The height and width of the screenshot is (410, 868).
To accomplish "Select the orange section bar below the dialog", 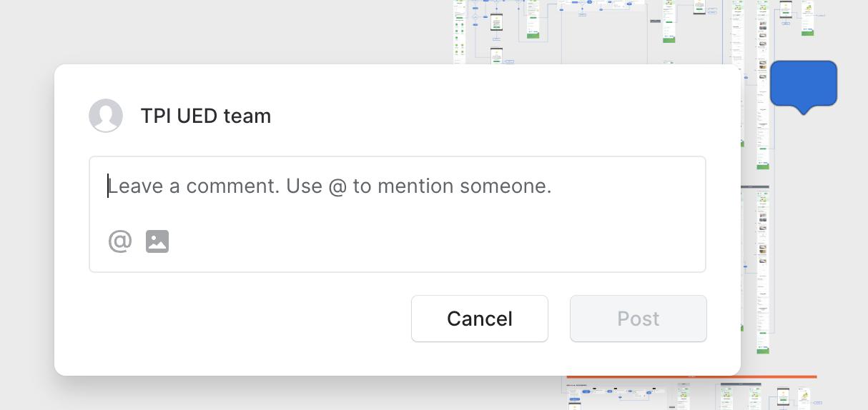I will [x=691, y=376].
